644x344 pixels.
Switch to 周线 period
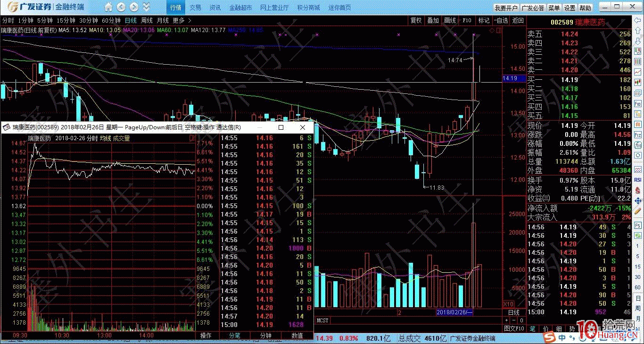[147, 21]
